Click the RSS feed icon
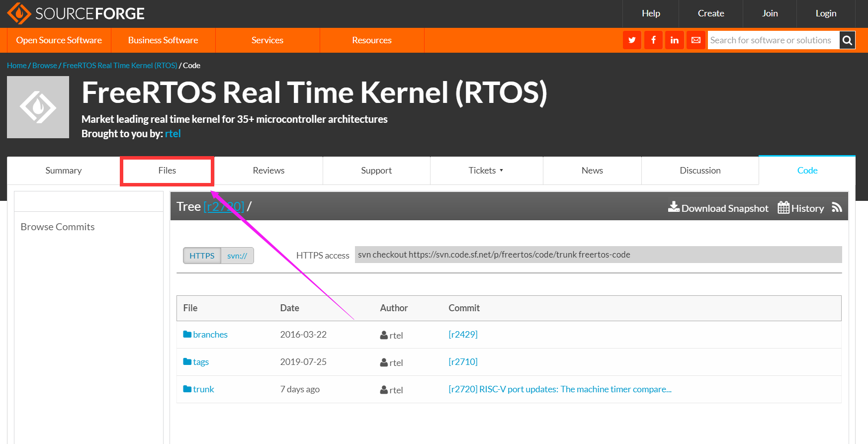Image resolution: width=868 pixels, height=444 pixels. pos(837,207)
